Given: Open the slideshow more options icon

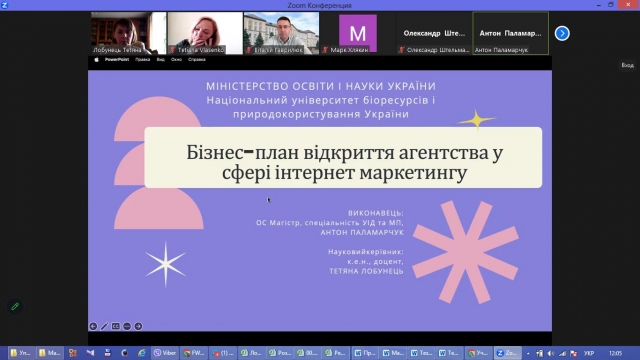Looking at the screenshot, I should pyautogui.click(x=127, y=326).
